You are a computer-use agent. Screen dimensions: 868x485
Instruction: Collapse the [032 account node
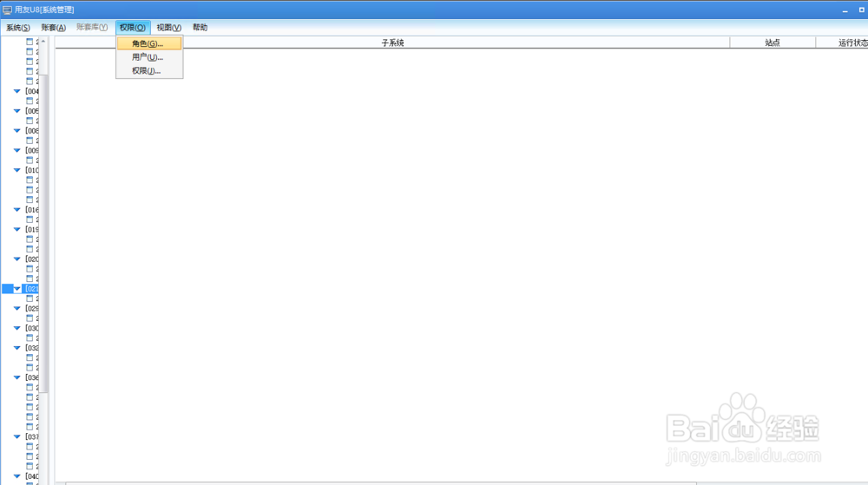tap(17, 348)
